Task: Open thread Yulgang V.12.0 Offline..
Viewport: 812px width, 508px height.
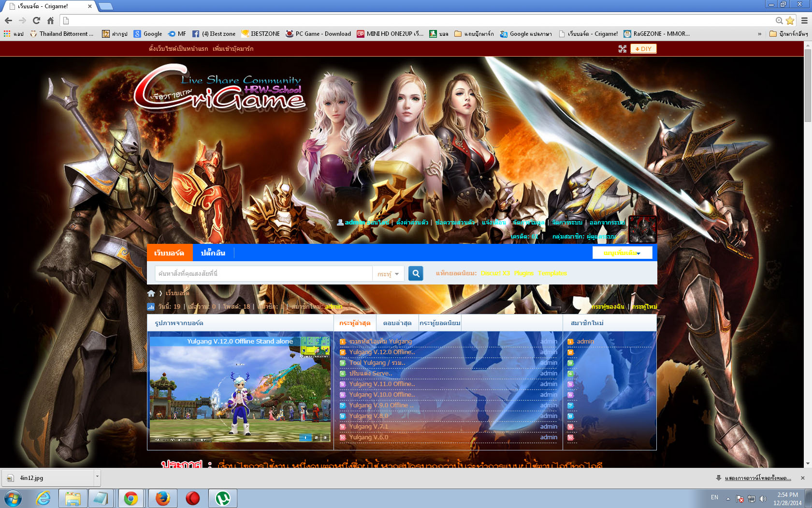Action: point(382,352)
